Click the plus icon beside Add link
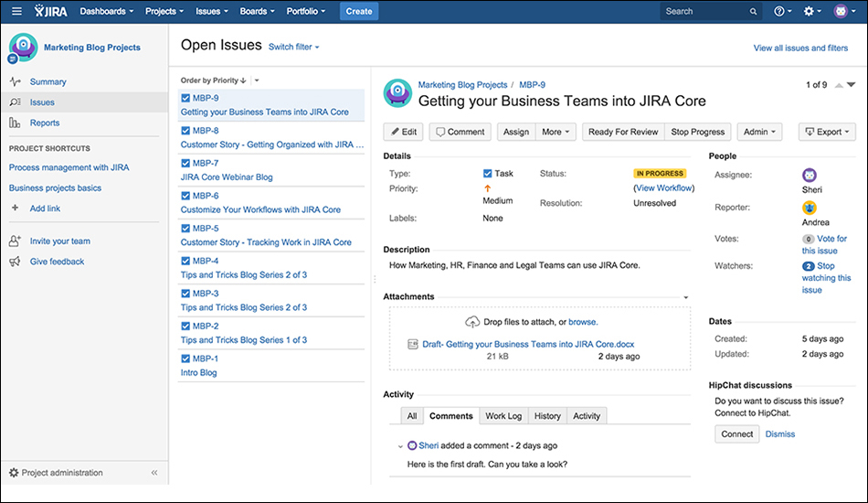The image size is (868, 503). pyautogui.click(x=15, y=208)
